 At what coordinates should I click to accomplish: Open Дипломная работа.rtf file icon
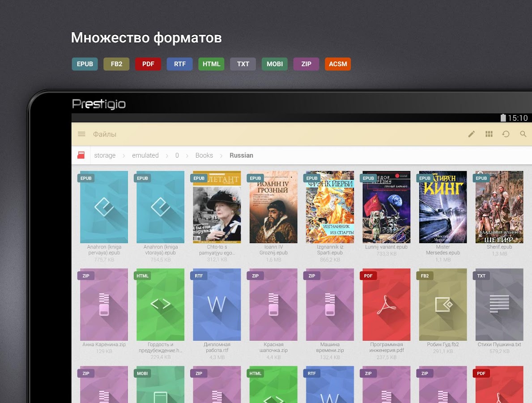tap(217, 304)
